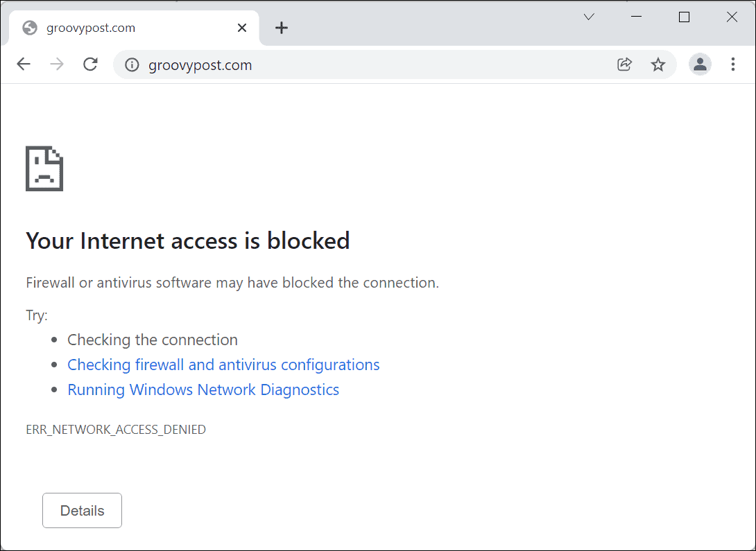This screenshot has width=756, height=551.
Task: Select the ERR_NETWORK_ACCESS_DENIED error text
Action: coord(115,429)
